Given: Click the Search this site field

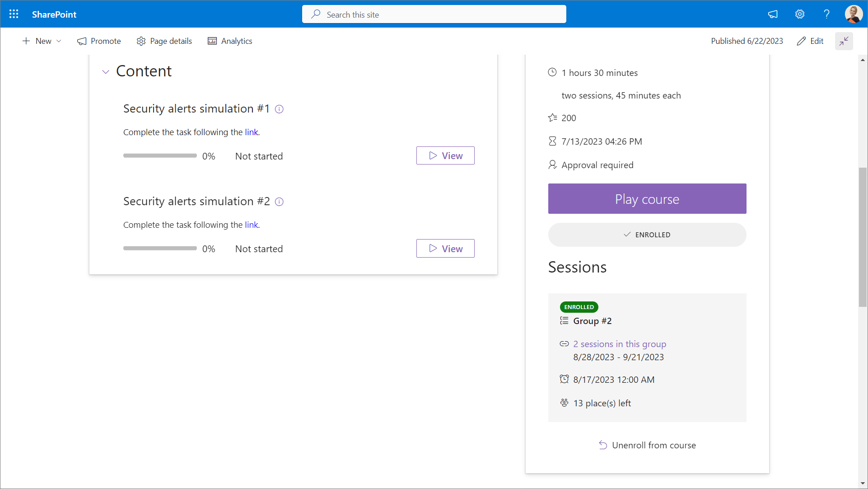Looking at the screenshot, I should tap(434, 14).
